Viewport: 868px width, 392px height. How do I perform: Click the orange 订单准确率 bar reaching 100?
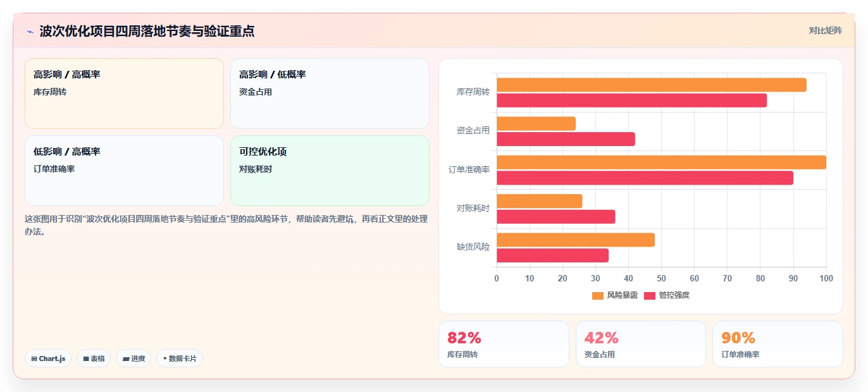pyautogui.click(x=661, y=162)
